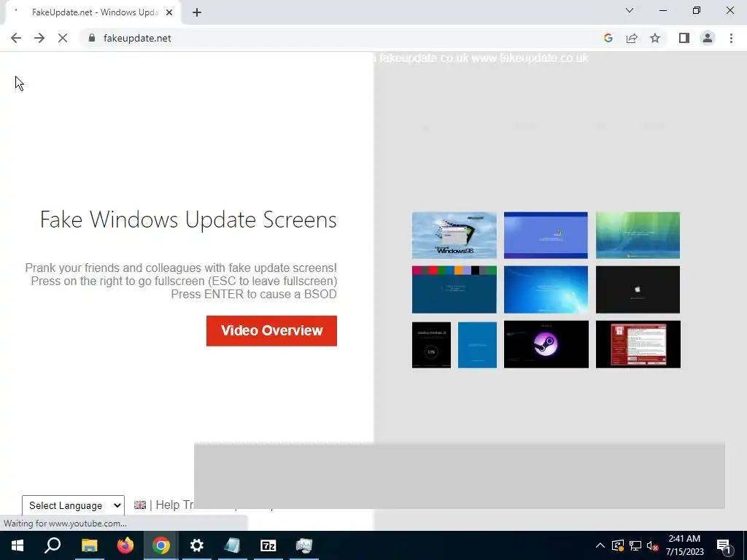Viewport: 747px width, 560px height.
Task: Go forward to the next page
Action: pos(39,38)
